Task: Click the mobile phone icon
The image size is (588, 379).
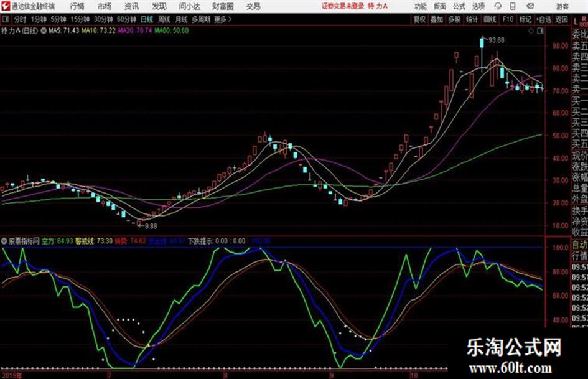Action: (513, 6)
